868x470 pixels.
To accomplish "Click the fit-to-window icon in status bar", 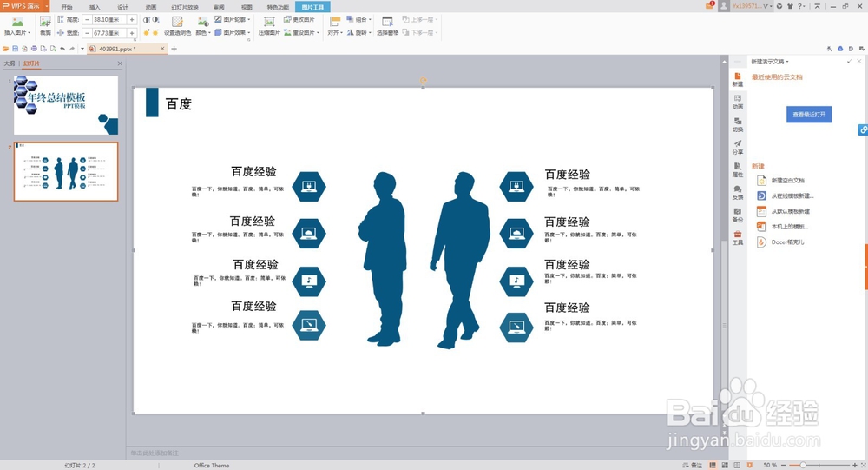I will click(863, 465).
